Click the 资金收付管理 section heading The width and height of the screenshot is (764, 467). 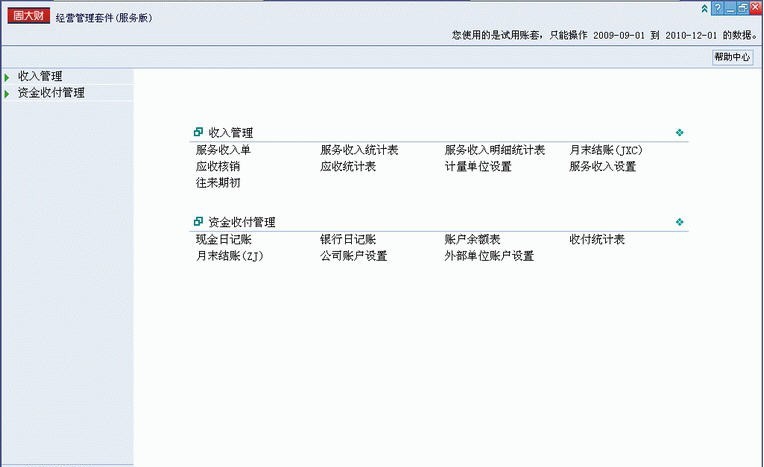(242, 222)
